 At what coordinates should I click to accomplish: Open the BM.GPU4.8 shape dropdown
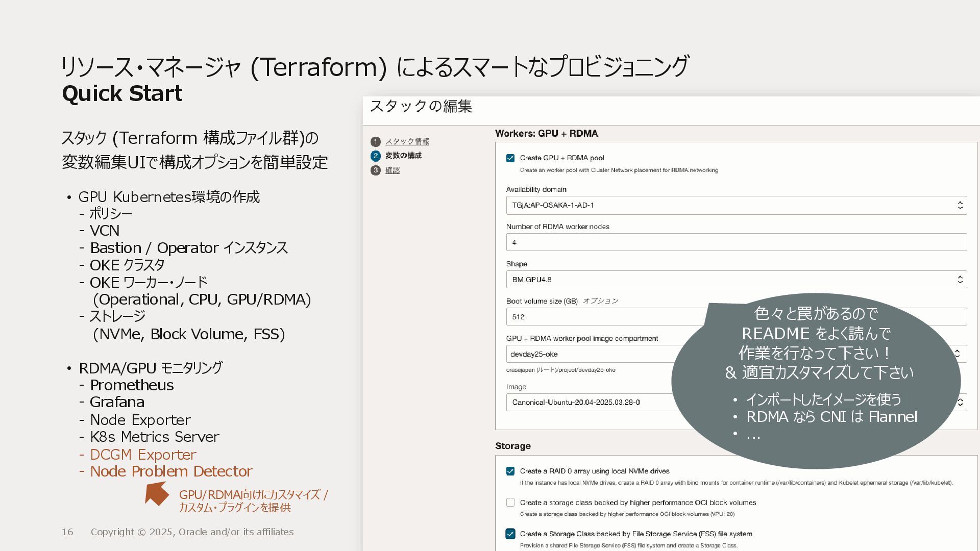point(730,280)
